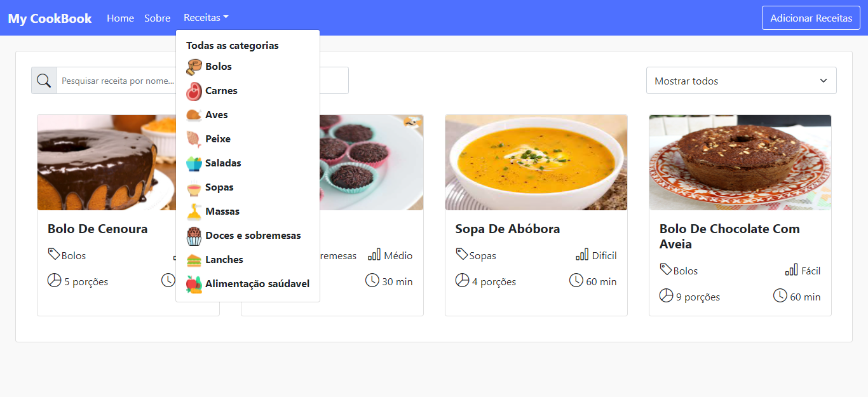Open the Sobre page link

click(157, 18)
